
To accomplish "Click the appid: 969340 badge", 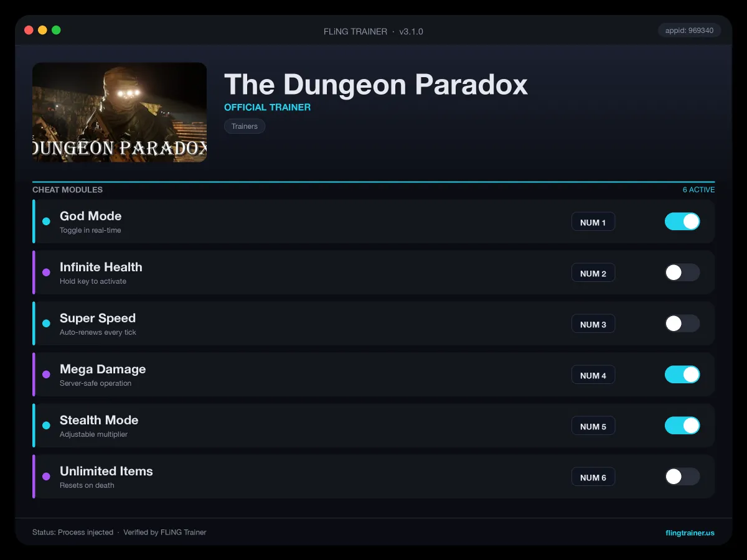I will [689, 30].
